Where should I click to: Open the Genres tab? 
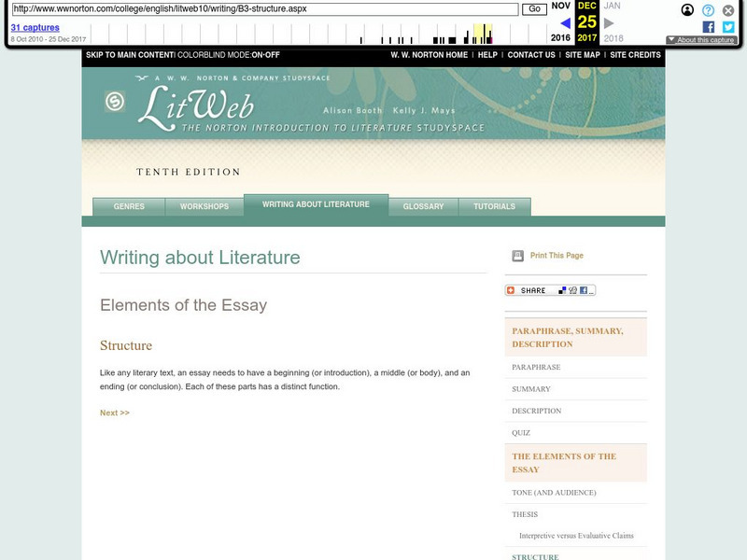tap(129, 206)
